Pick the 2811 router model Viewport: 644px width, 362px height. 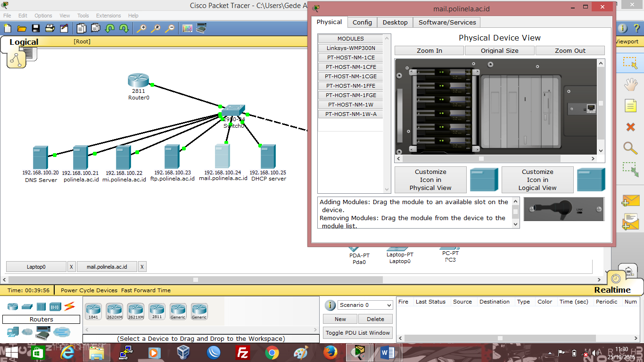coord(157,312)
